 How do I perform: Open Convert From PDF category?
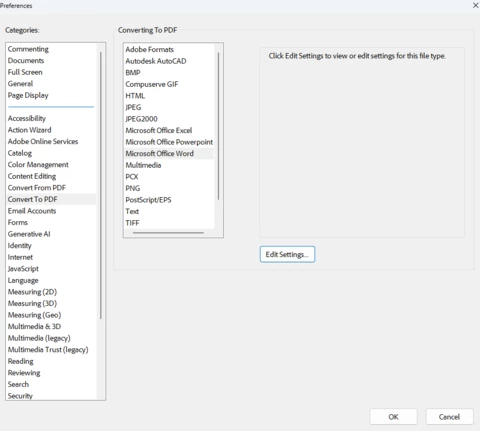pyautogui.click(x=37, y=188)
